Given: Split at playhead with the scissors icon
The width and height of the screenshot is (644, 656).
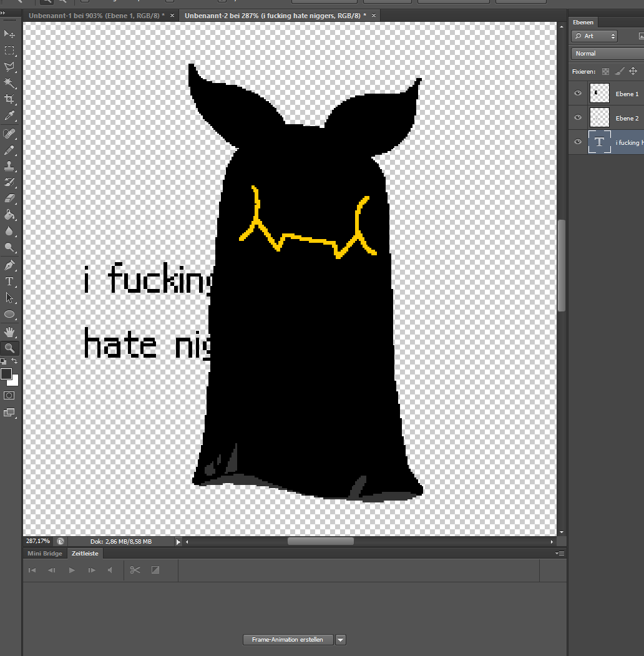Looking at the screenshot, I should point(135,570).
